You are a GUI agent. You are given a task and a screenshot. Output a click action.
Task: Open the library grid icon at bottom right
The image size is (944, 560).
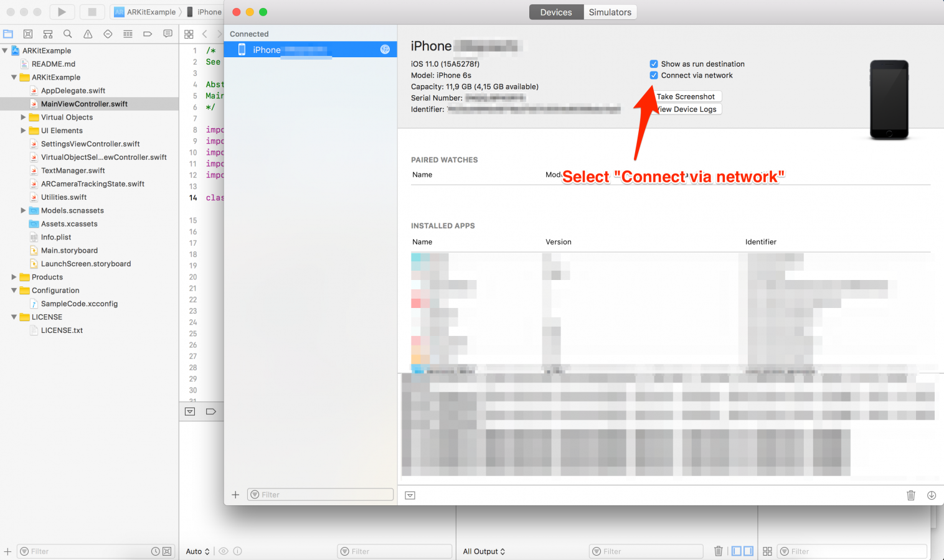point(767,551)
